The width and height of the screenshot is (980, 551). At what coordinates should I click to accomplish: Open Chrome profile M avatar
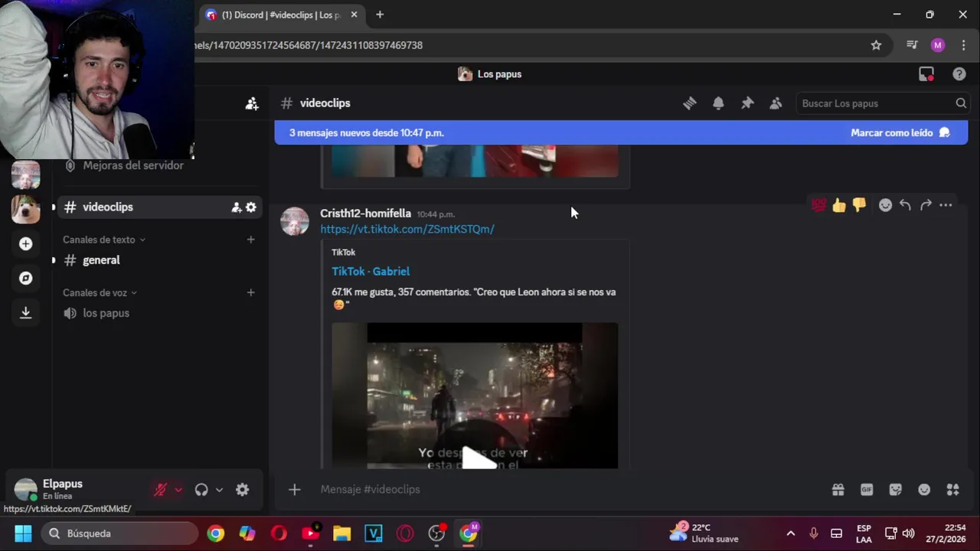[x=938, y=45]
